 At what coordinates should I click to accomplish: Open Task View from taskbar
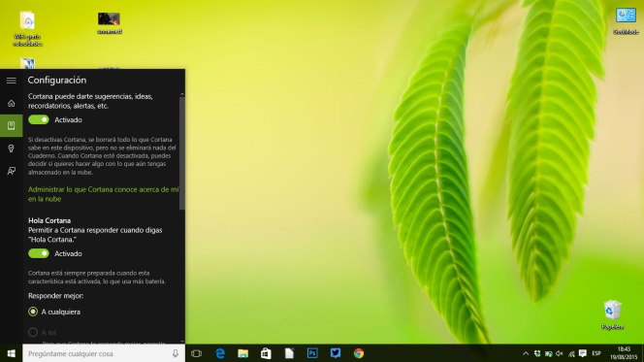pos(196,353)
